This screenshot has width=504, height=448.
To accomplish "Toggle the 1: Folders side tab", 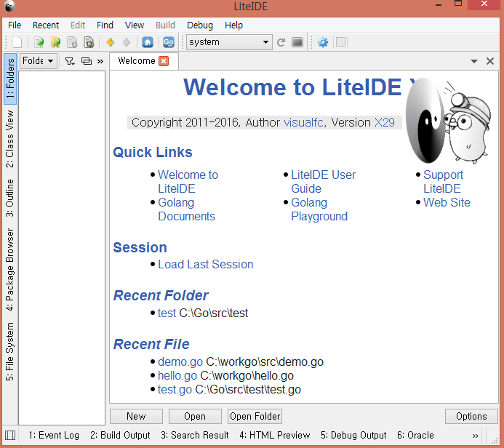I will pos(10,79).
